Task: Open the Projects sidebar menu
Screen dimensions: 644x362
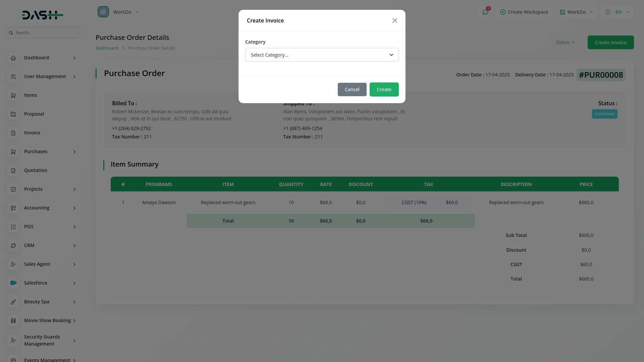Action: (x=33, y=189)
